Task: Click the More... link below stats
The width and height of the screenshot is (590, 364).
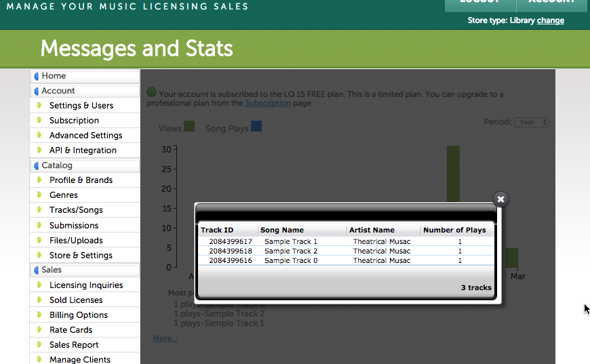Action: (x=165, y=338)
